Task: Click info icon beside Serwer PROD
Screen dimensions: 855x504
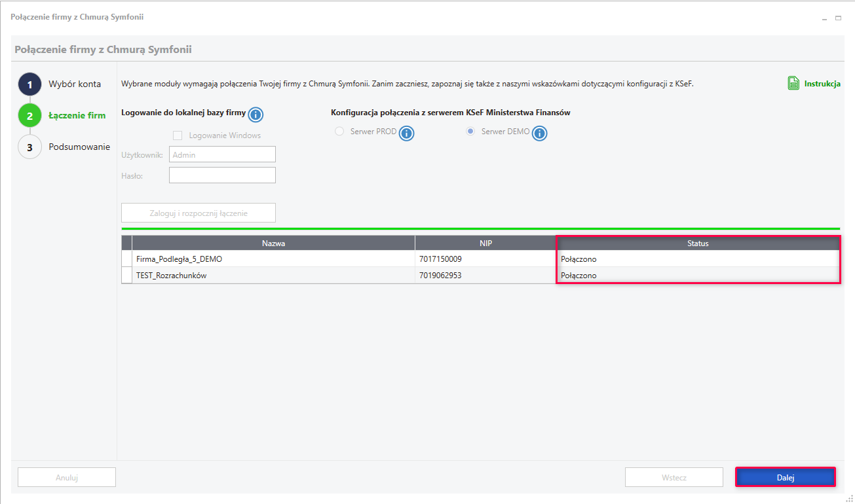Action: click(406, 134)
